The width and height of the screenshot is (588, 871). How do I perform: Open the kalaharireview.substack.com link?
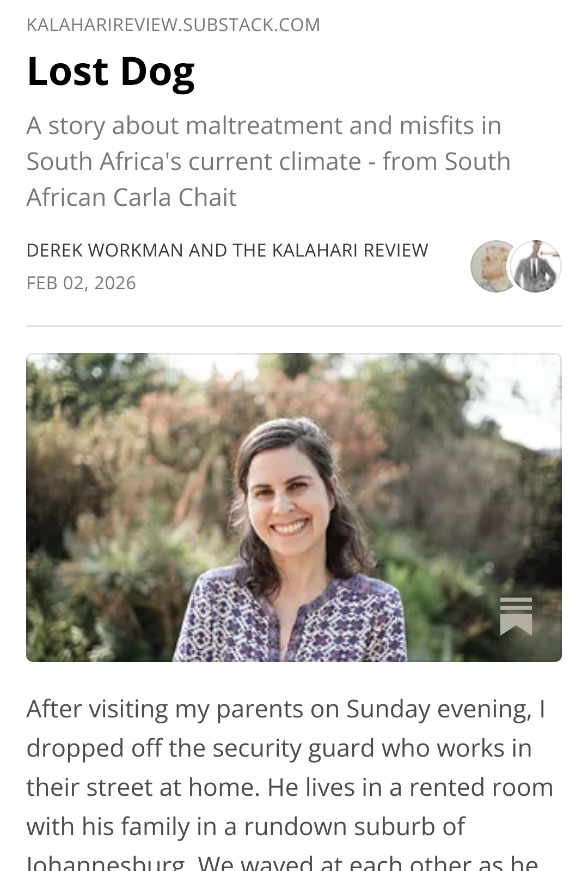coord(173,25)
